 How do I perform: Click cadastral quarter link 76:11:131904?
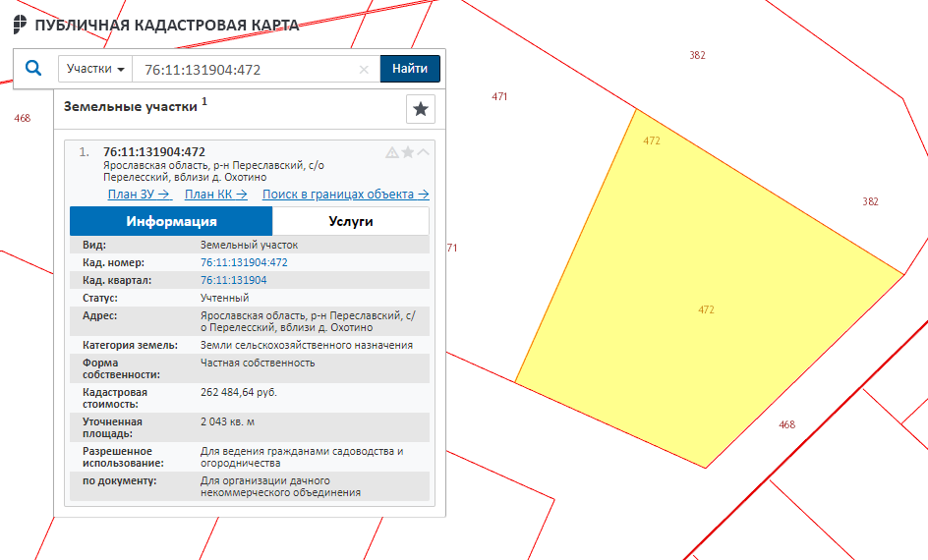point(233,280)
